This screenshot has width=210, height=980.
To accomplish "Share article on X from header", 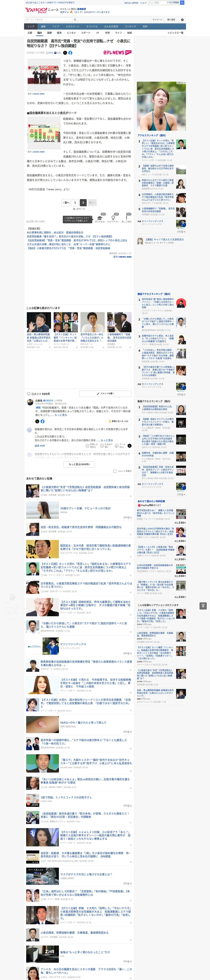I will 65,53.
